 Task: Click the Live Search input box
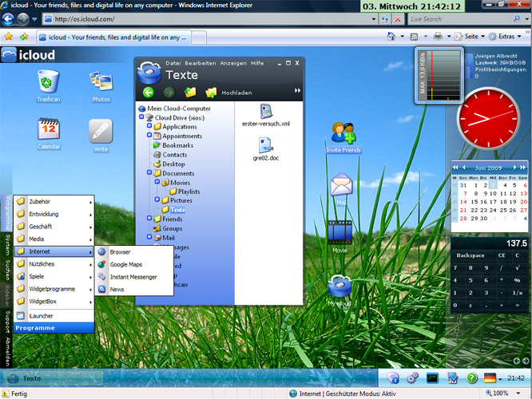[460, 19]
